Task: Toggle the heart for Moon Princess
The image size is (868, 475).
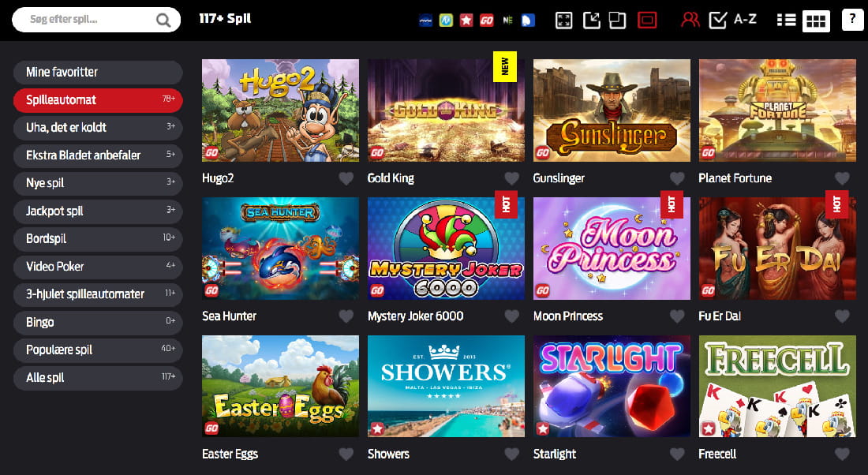Action: tap(677, 316)
